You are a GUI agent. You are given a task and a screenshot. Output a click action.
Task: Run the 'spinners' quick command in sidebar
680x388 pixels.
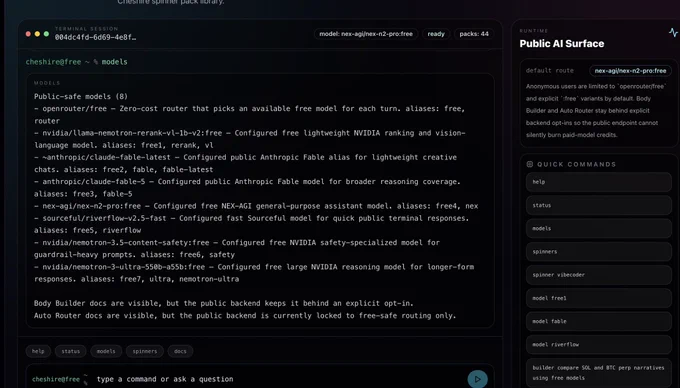(x=599, y=252)
